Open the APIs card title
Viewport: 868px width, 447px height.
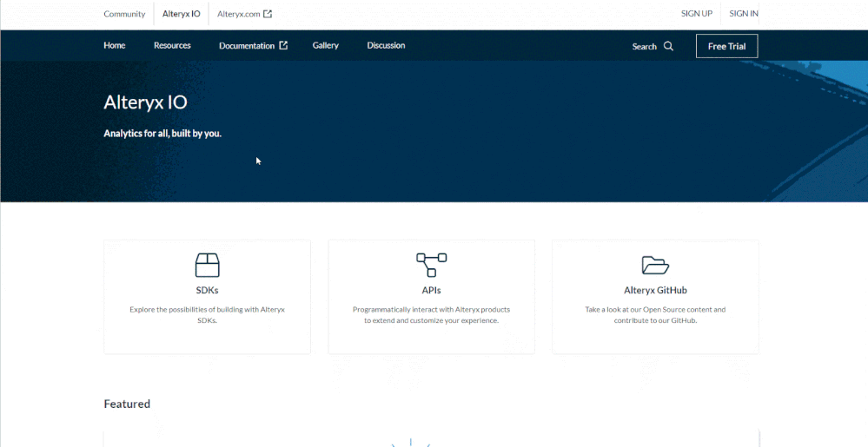431,290
